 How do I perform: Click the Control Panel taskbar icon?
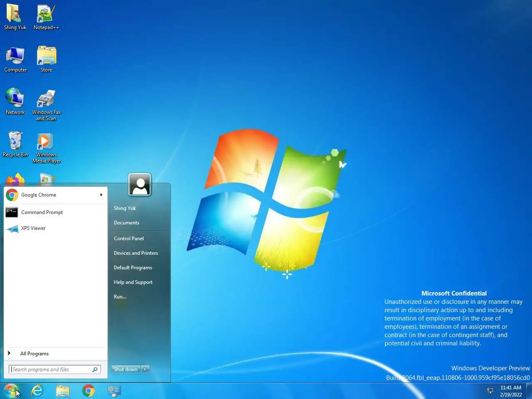pyautogui.click(x=114, y=391)
